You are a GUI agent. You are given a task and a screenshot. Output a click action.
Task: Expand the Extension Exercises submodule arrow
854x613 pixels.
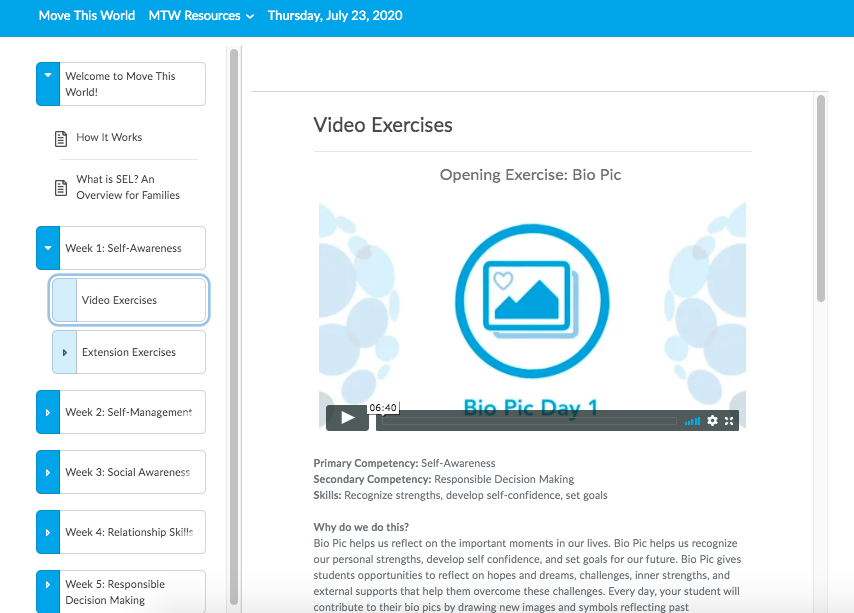(65, 352)
